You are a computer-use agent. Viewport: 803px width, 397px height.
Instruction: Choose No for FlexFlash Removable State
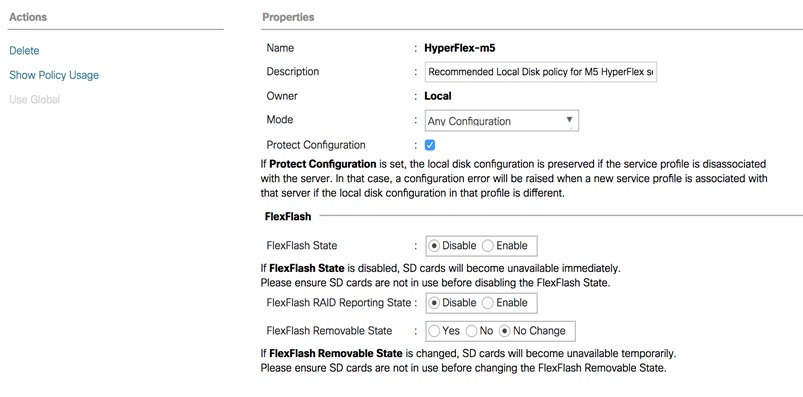click(x=472, y=331)
